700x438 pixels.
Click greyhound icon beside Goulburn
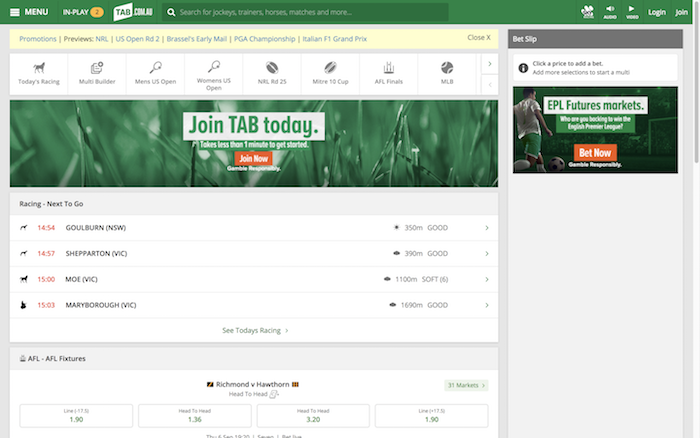tap(24, 228)
